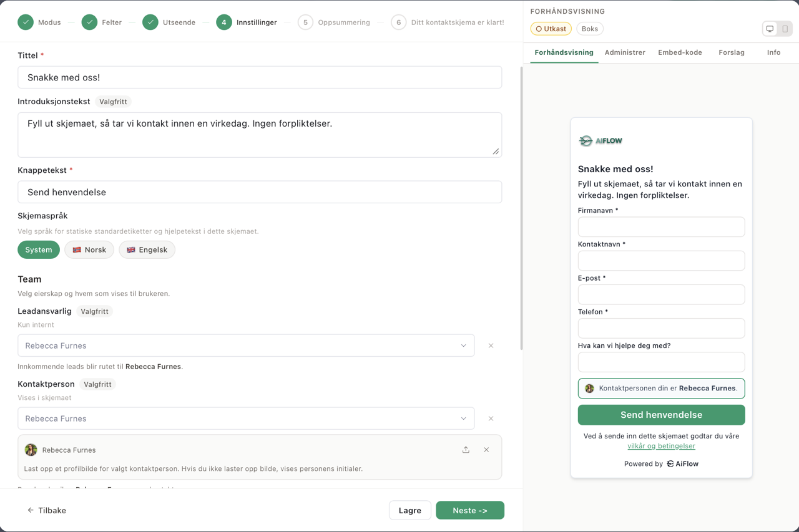Click the settings panel vertical scrollbar

tap(521, 206)
